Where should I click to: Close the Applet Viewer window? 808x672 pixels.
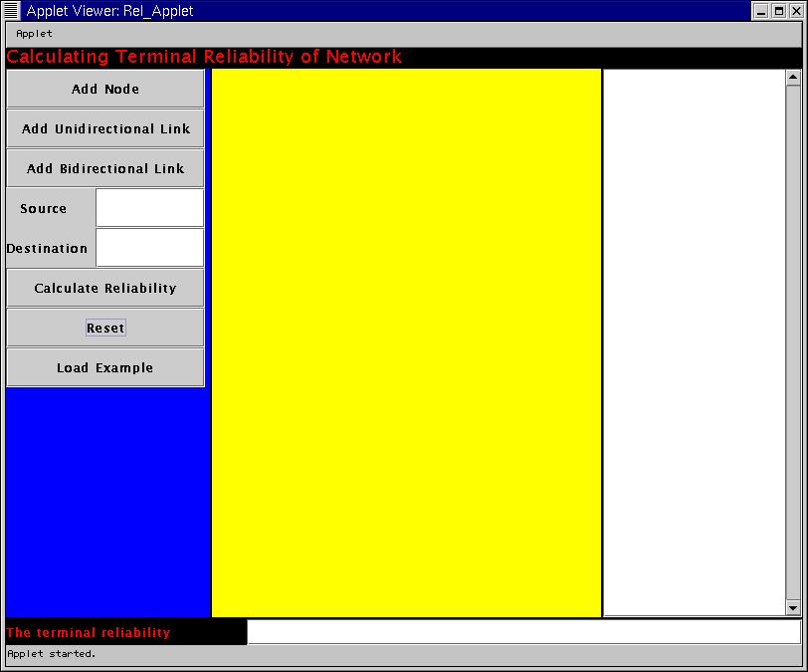coord(796,11)
